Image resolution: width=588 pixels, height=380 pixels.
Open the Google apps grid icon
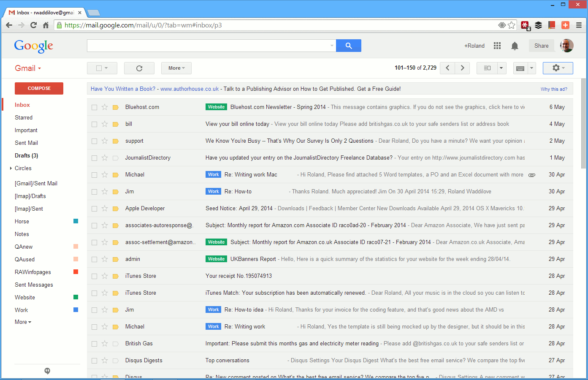click(x=497, y=46)
